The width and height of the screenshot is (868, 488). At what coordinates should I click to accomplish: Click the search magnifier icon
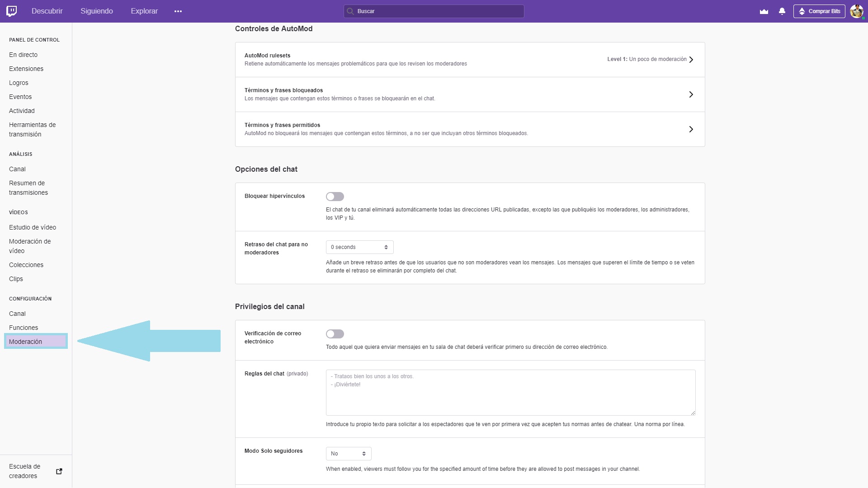coord(350,11)
